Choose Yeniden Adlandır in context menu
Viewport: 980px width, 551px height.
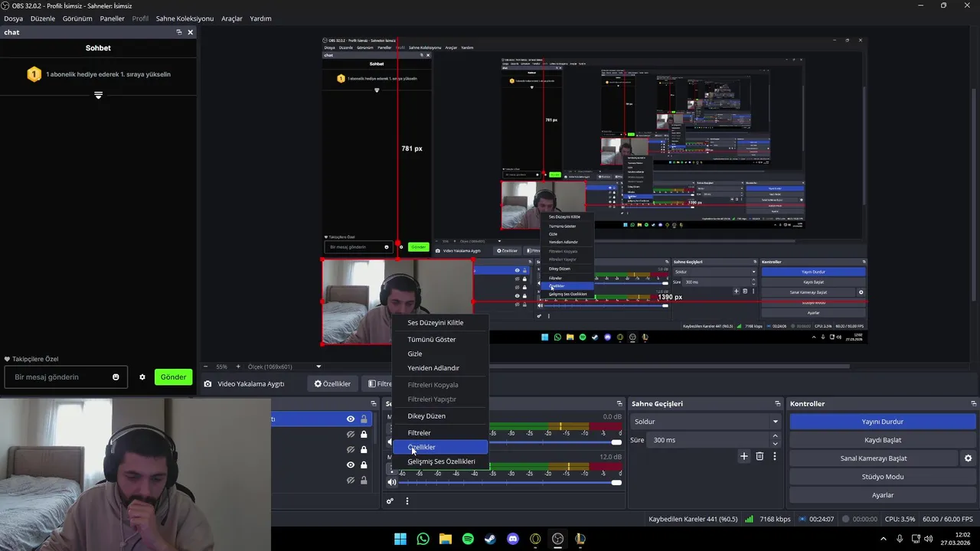440,368
